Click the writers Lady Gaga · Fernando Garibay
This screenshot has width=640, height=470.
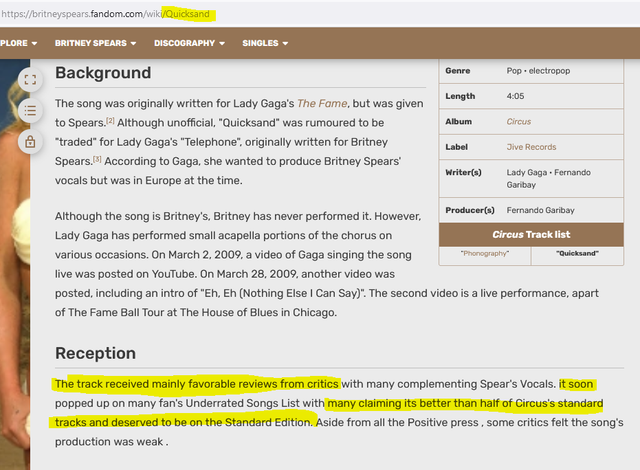coord(549,179)
